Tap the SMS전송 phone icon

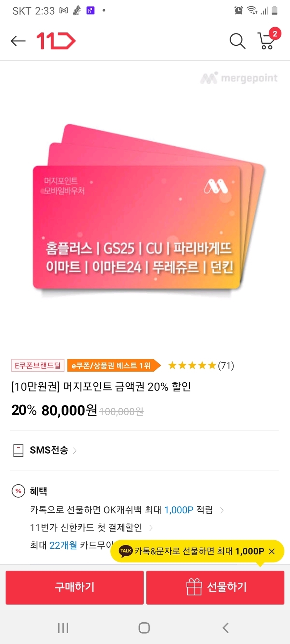[x=18, y=451]
